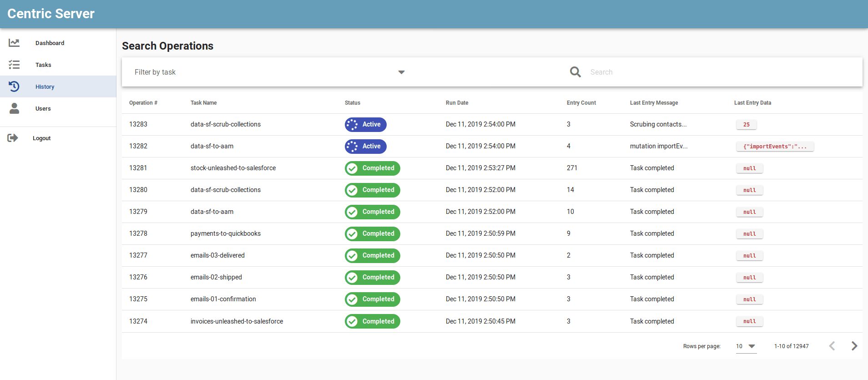Click the Dashboard chart icon
868x380 pixels.
pos(14,43)
